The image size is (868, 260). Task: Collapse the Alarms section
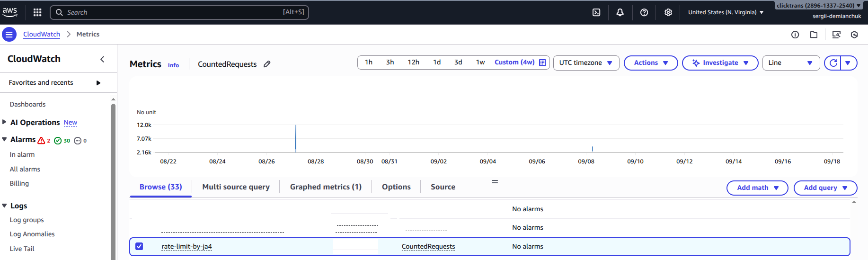pos(4,139)
